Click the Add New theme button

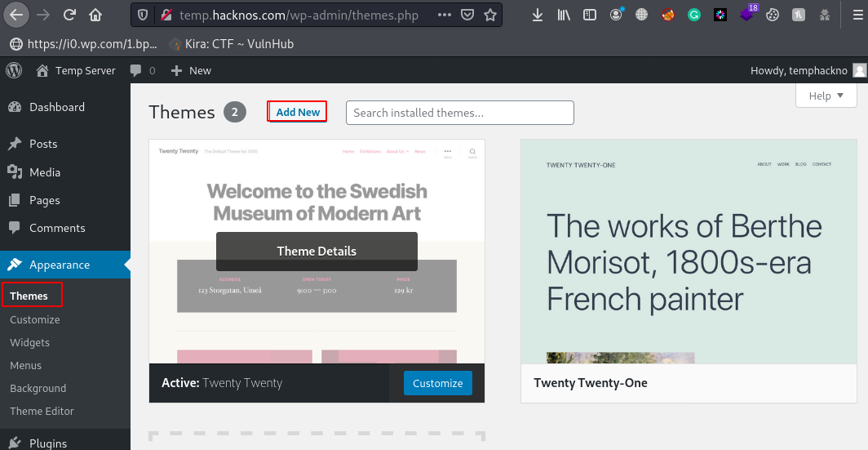click(x=298, y=112)
